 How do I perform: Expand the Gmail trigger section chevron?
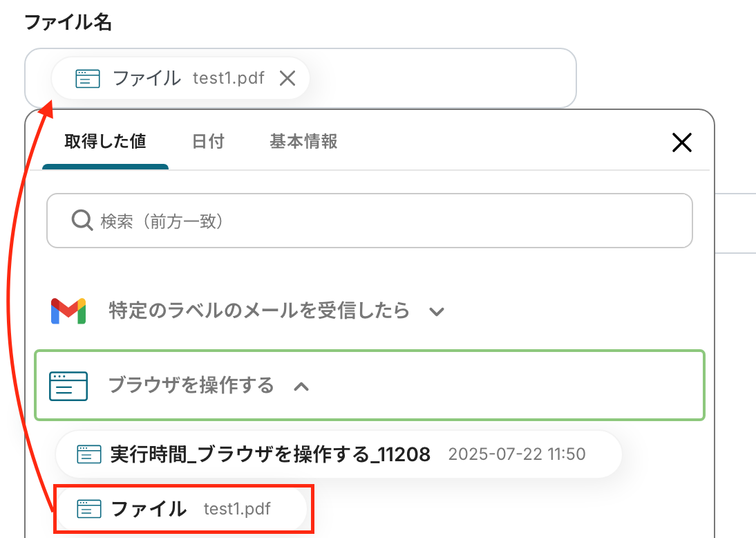436,311
